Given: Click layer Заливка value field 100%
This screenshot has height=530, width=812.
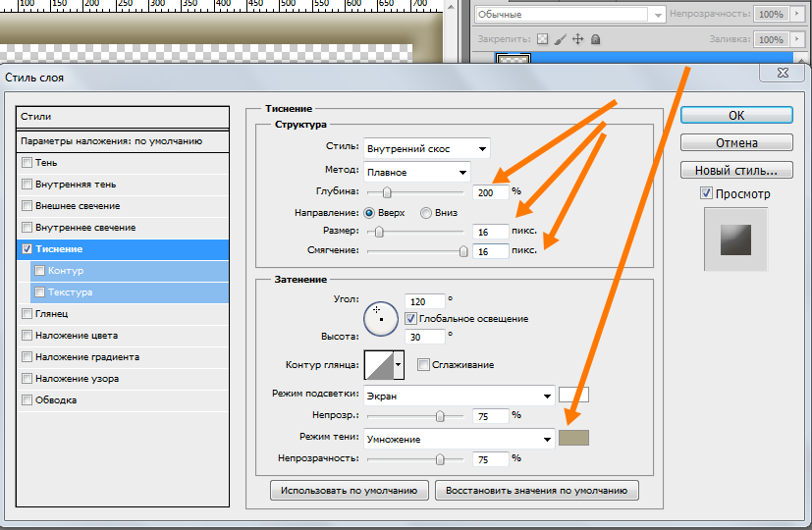Looking at the screenshot, I should pos(771,39).
